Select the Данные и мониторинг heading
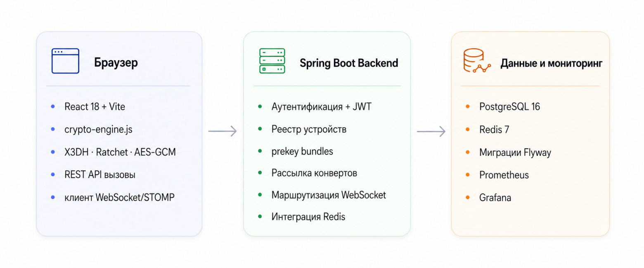Image resolution: width=644 pixels, height=268 pixels. click(551, 64)
